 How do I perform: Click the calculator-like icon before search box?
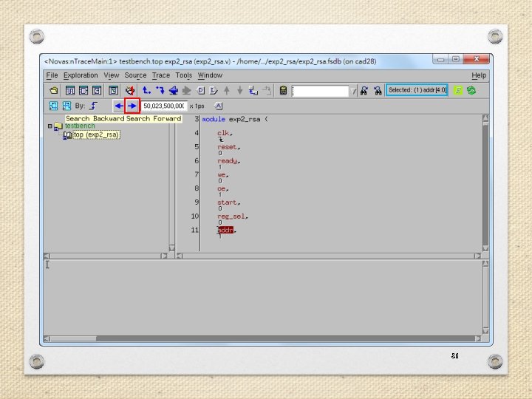[x=283, y=91]
